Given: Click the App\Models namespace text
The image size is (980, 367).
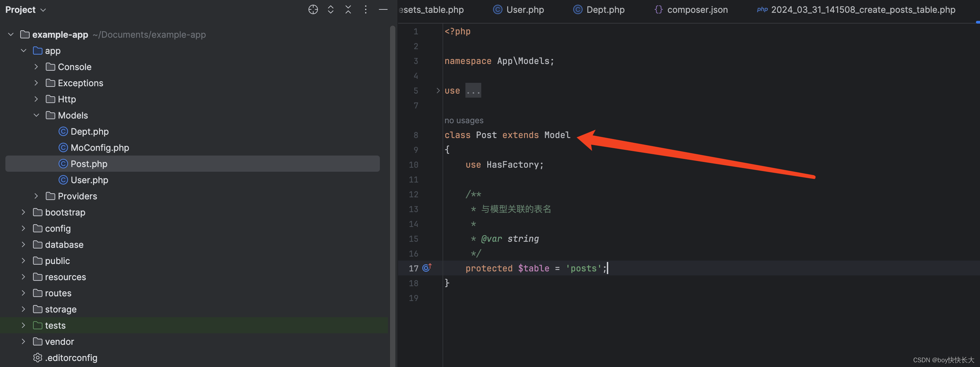Looking at the screenshot, I should [523, 61].
